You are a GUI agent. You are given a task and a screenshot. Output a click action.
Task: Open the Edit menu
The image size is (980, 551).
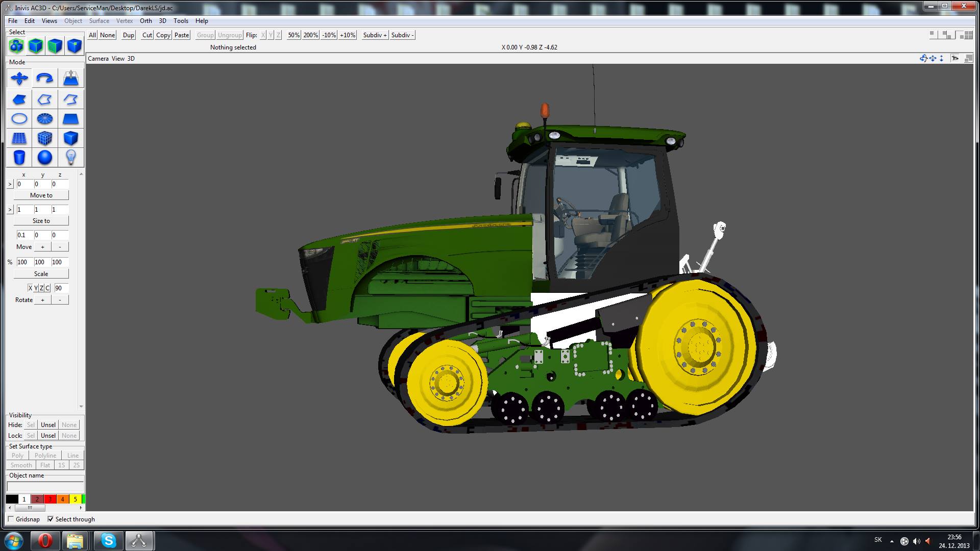[x=30, y=21]
